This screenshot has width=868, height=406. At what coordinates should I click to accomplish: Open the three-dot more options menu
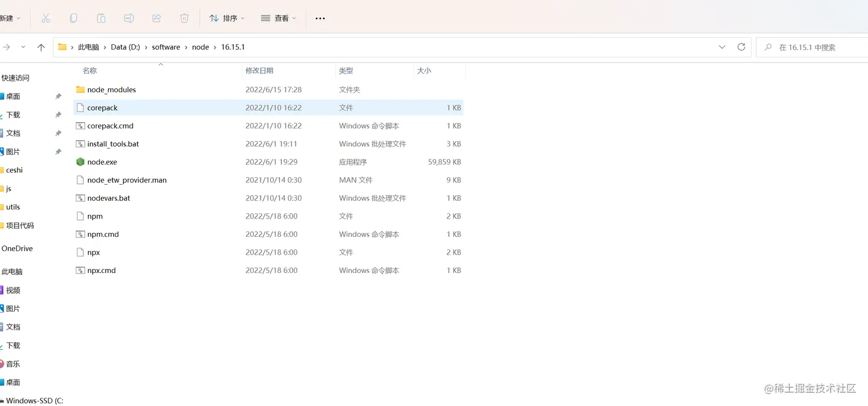[x=320, y=18]
